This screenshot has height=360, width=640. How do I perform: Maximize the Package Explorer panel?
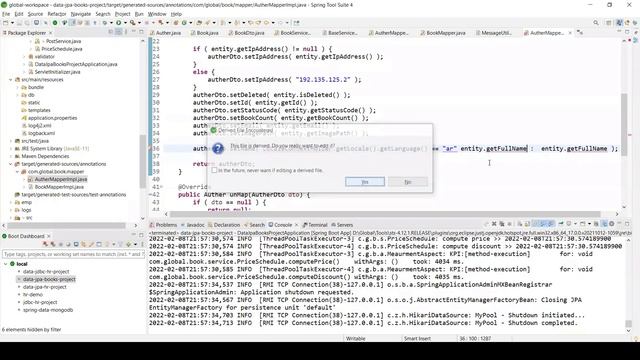pos(142,32)
